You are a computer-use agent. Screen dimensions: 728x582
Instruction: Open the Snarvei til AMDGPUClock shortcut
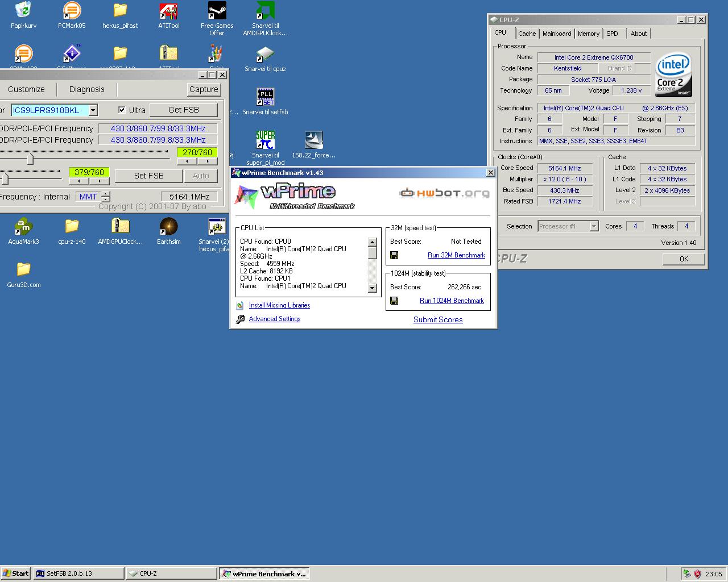pyautogui.click(x=265, y=11)
